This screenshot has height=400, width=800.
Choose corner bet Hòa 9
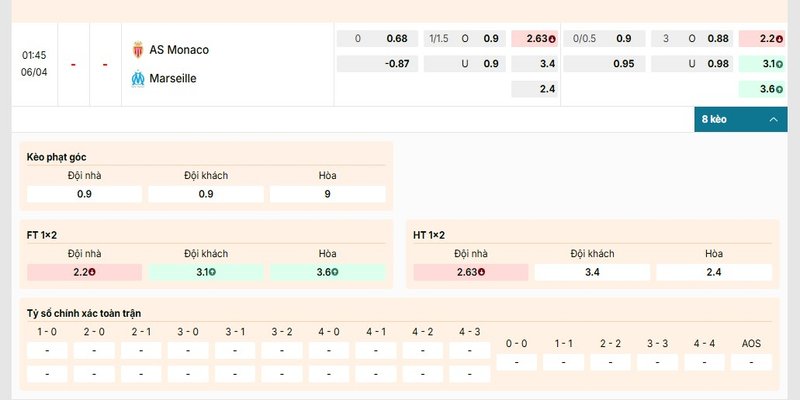click(328, 194)
